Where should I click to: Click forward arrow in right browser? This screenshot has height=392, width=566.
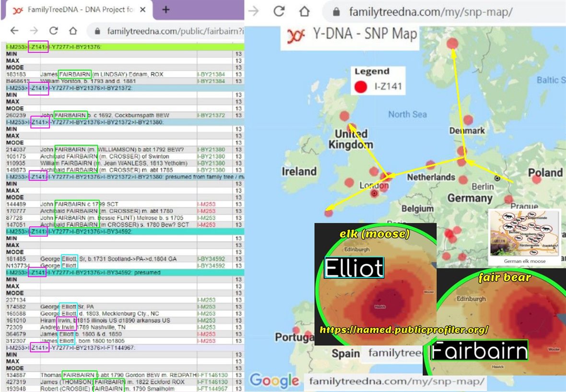click(x=254, y=12)
